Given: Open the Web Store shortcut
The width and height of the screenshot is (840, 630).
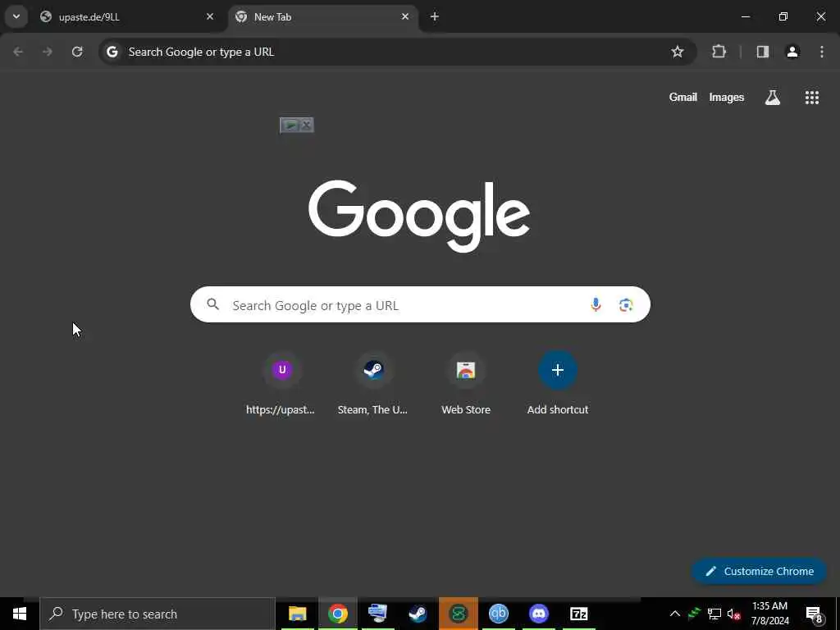Looking at the screenshot, I should 466,384.
